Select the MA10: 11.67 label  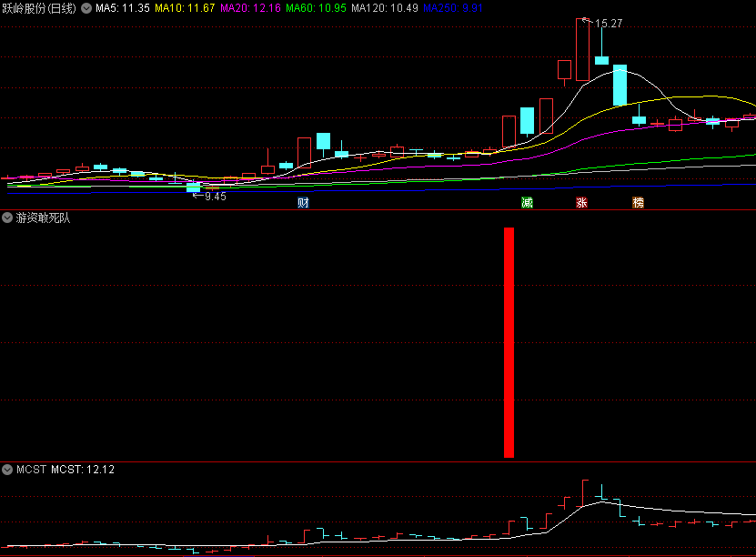(x=185, y=8)
